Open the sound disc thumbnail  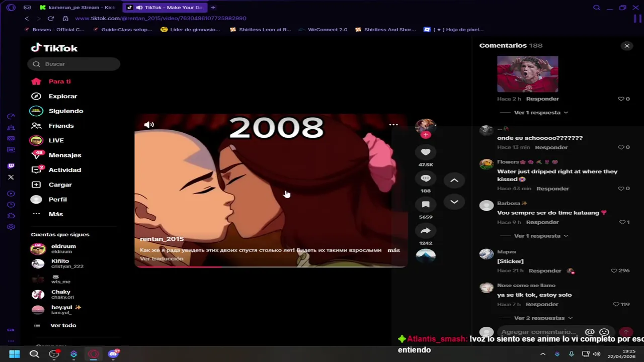(426, 256)
